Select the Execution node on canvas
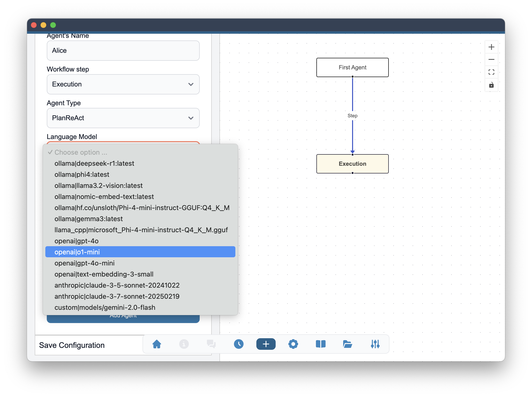Screen dimensions: 532x397 click(x=353, y=164)
